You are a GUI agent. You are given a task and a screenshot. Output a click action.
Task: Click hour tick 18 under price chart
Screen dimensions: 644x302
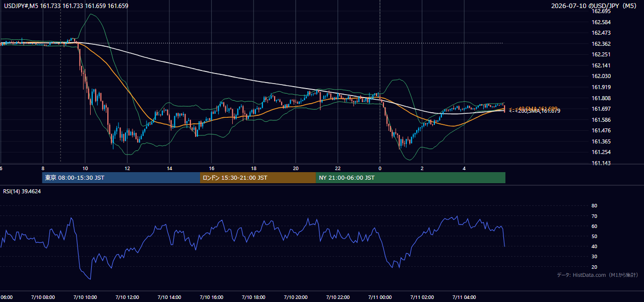pyautogui.click(x=254, y=169)
